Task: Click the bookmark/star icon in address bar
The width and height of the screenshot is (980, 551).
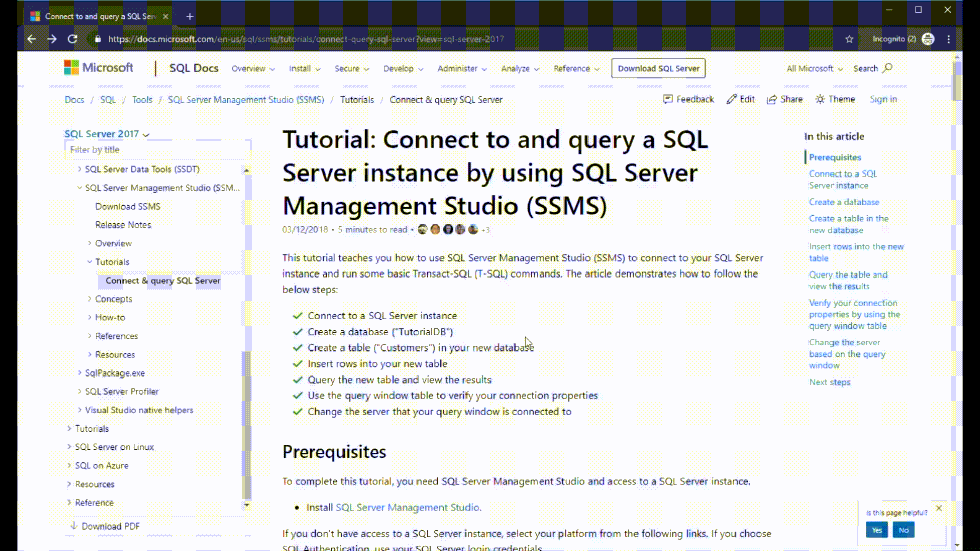Action: (849, 39)
